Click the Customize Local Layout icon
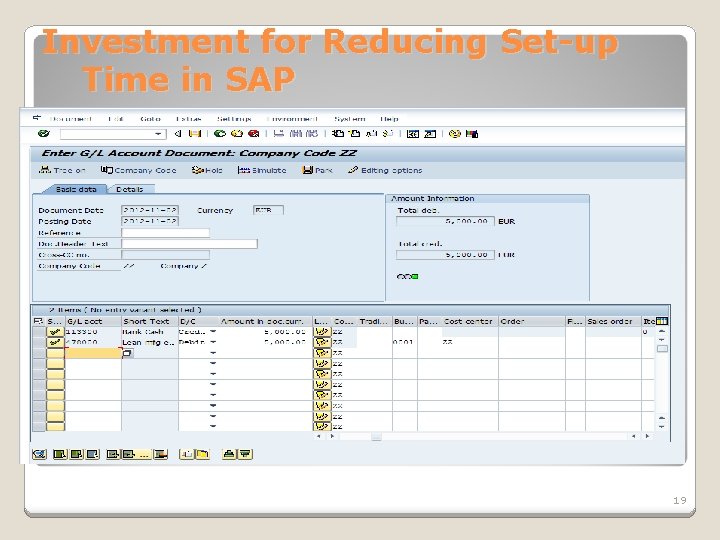Viewport: 720px width, 540px height. pos(472,134)
